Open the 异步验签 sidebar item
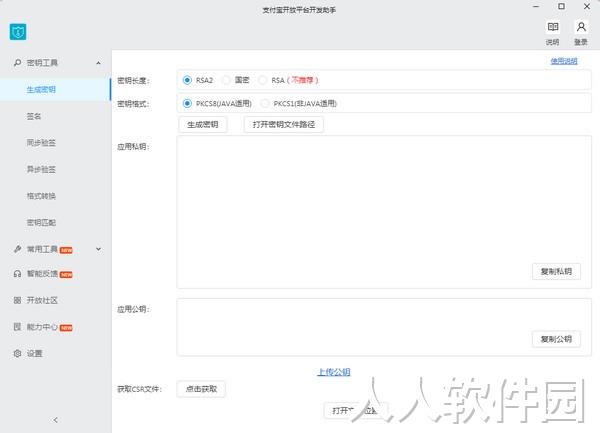 click(x=41, y=169)
